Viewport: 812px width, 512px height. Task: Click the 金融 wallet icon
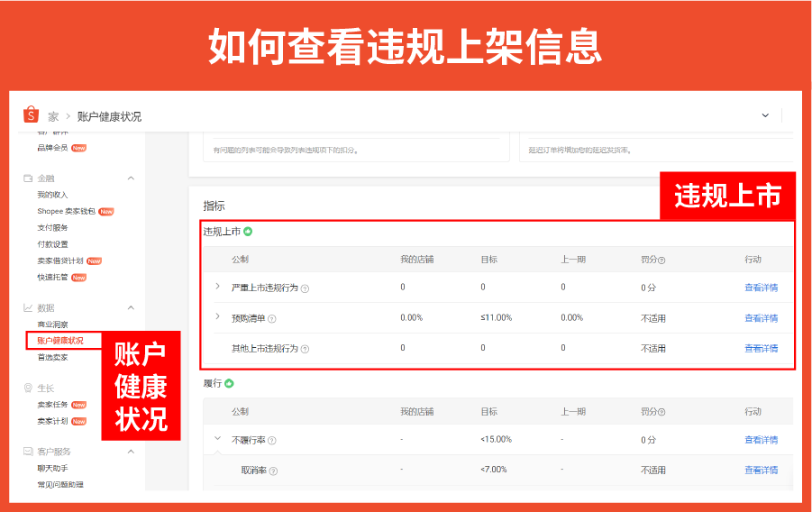point(28,178)
